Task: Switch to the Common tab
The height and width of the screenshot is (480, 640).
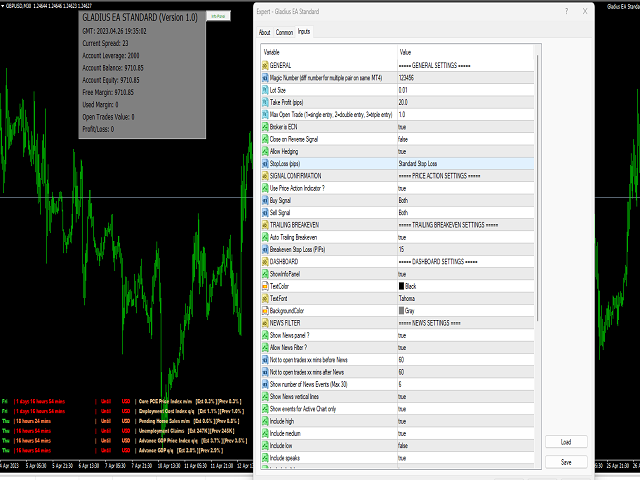Action: coord(284,32)
